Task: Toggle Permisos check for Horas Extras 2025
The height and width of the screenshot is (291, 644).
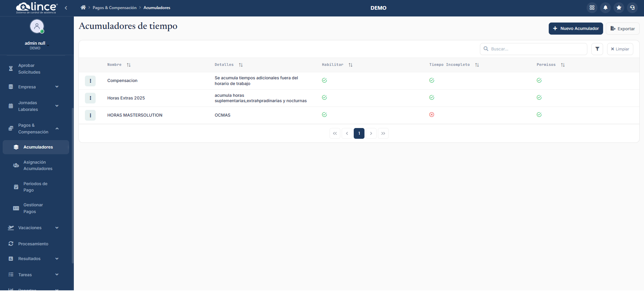Action: coord(539,97)
